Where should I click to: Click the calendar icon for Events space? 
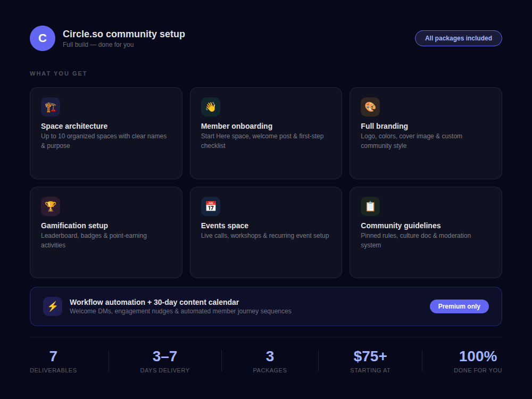point(210,206)
